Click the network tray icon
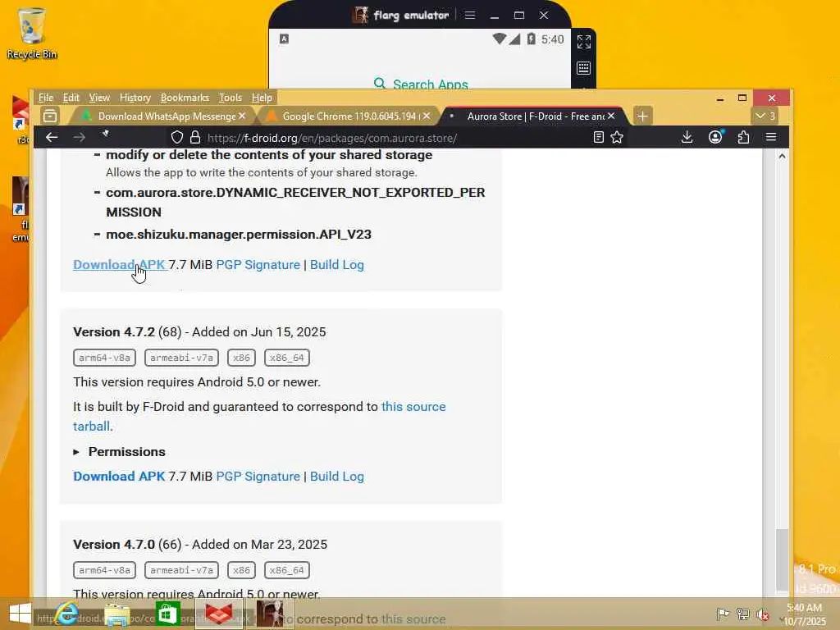 [742, 614]
